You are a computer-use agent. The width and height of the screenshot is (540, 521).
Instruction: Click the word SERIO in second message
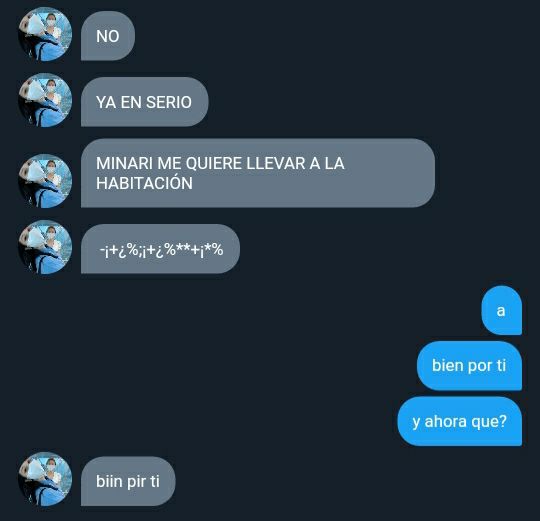pos(169,102)
